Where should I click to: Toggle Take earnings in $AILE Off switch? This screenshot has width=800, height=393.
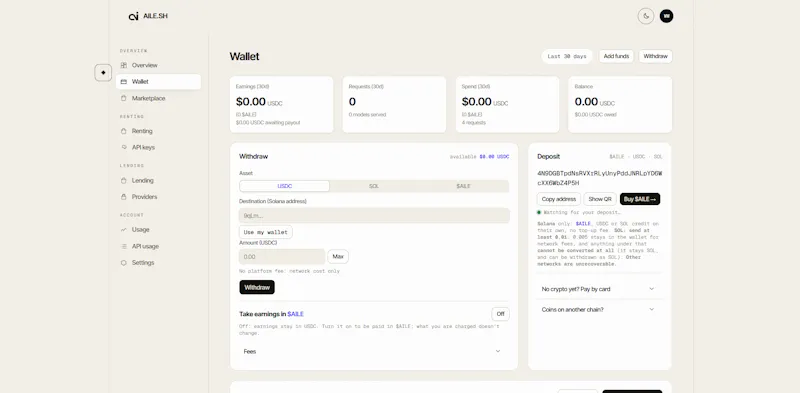[x=501, y=314]
